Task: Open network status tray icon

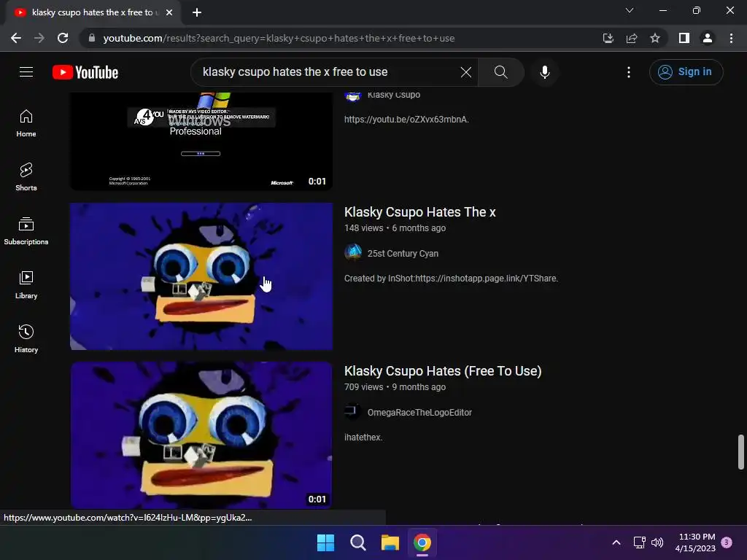Action: (639, 542)
